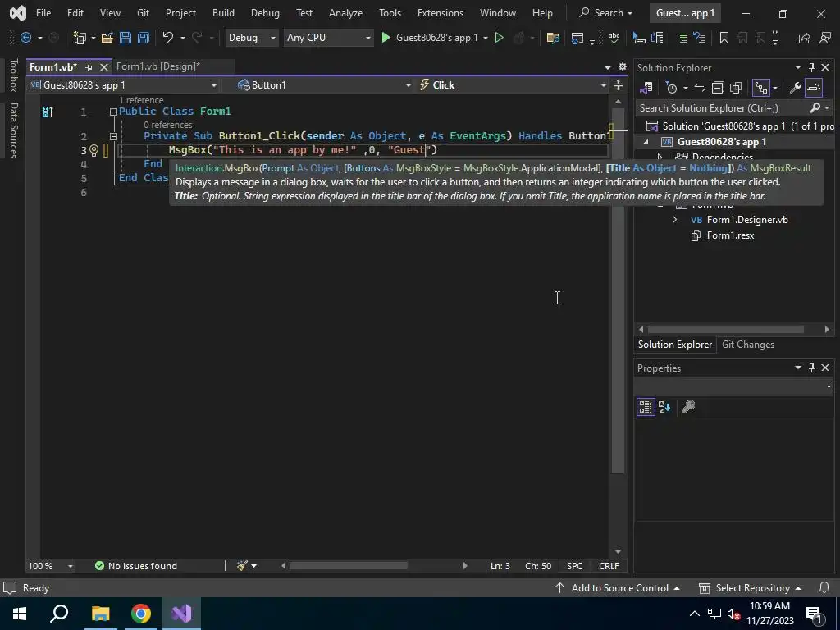Open Chrome from the Windows taskbar
This screenshot has height=630, width=840.
(x=141, y=614)
